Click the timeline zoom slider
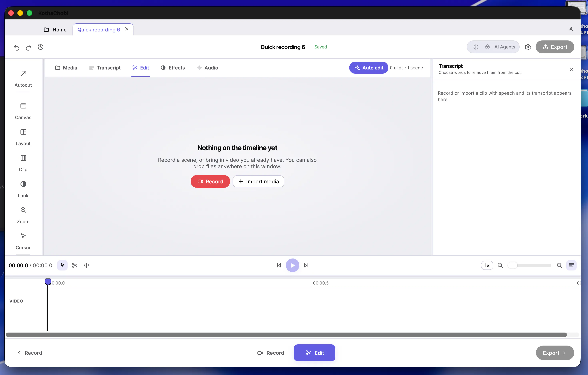 (x=530, y=265)
